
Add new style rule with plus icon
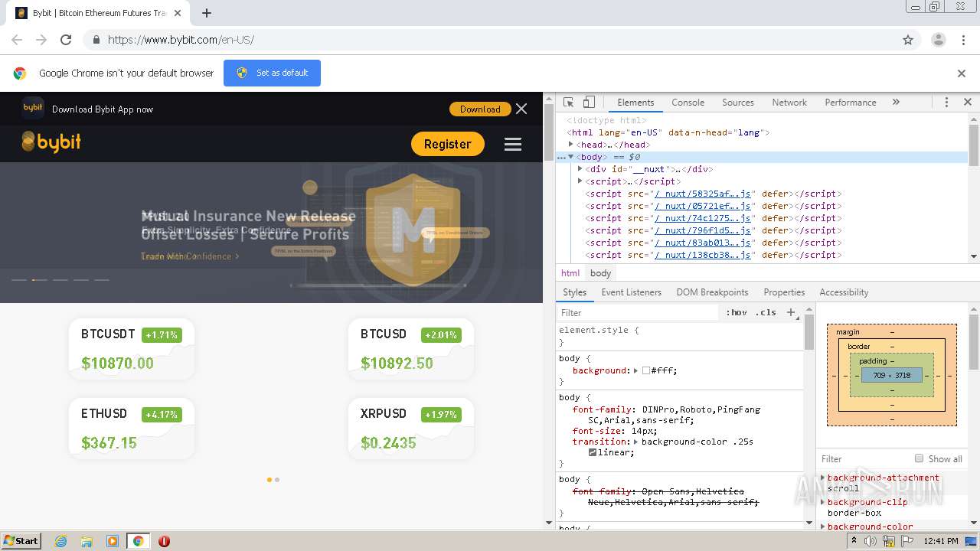tap(791, 312)
